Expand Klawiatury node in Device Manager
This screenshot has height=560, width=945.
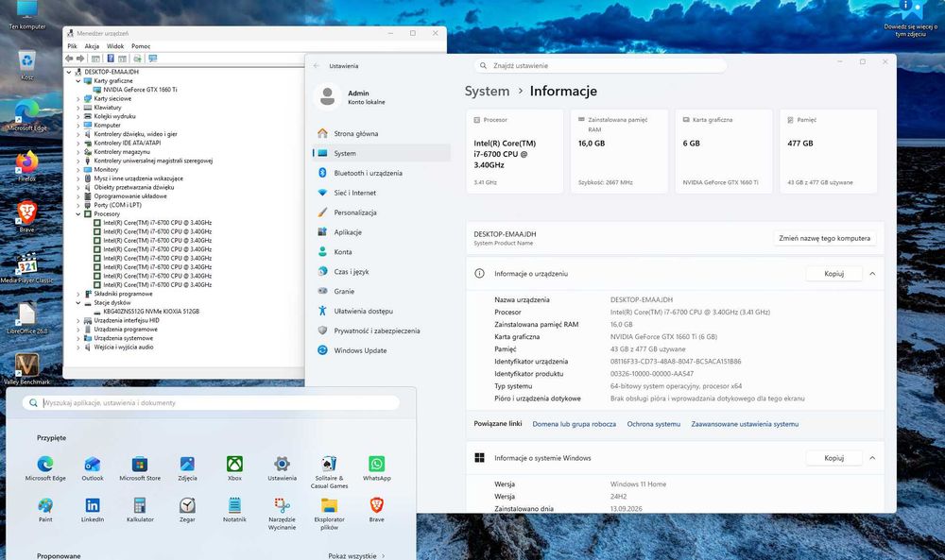[x=78, y=108]
